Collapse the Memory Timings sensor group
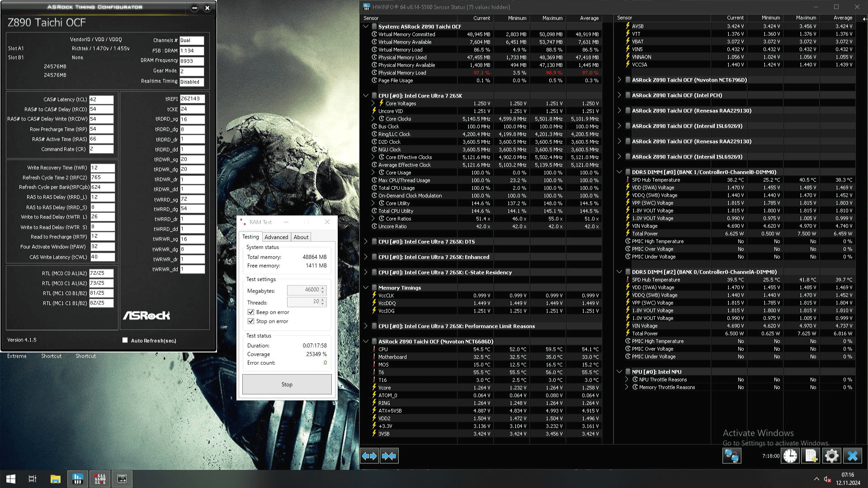This screenshot has width=868, height=488. 366,288
